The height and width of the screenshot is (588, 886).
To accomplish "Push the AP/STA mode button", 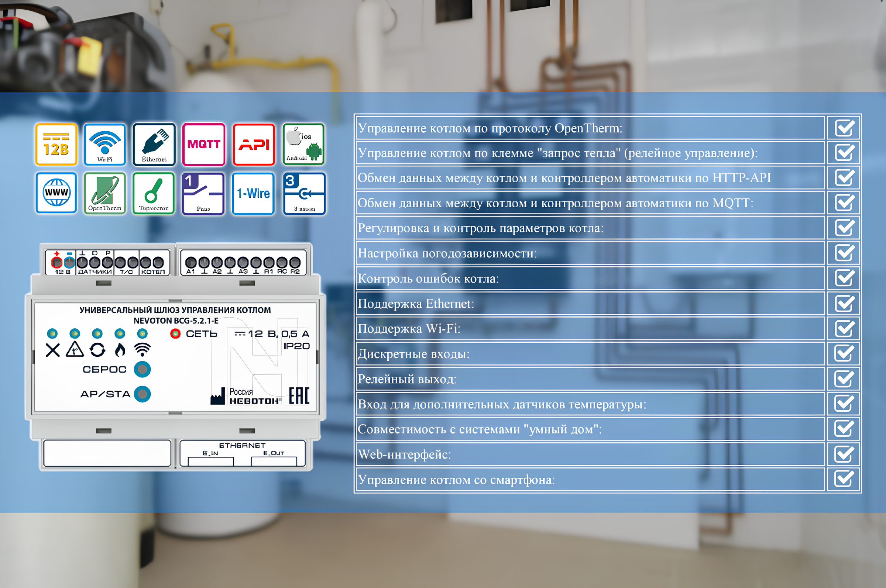I will [x=142, y=394].
